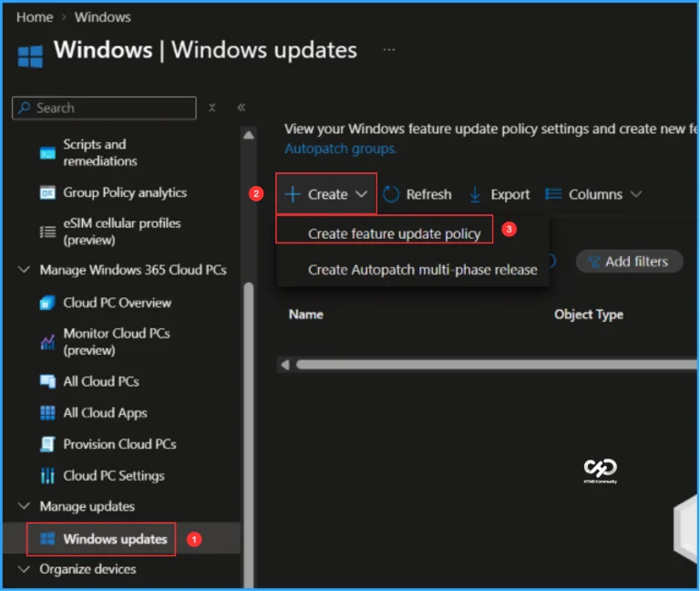Click the sidebar expand/collapse arrows icon
The width and height of the screenshot is (700, 591).
212,108
